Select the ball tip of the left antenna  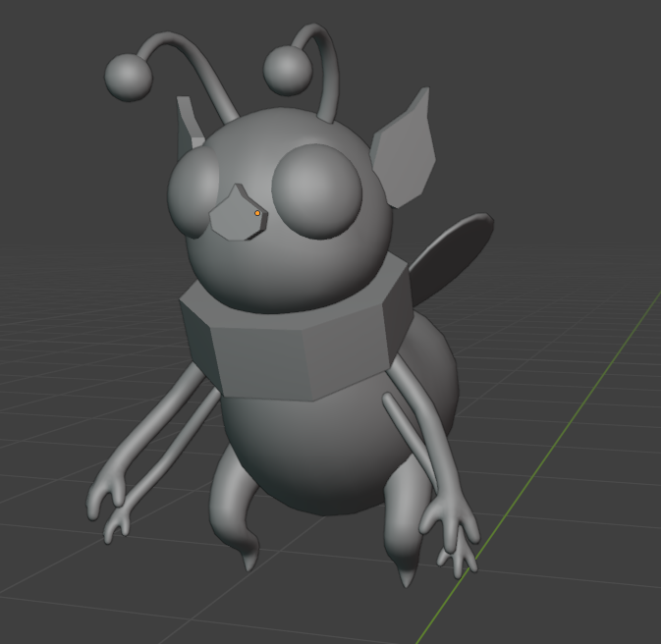click(129, 78)
